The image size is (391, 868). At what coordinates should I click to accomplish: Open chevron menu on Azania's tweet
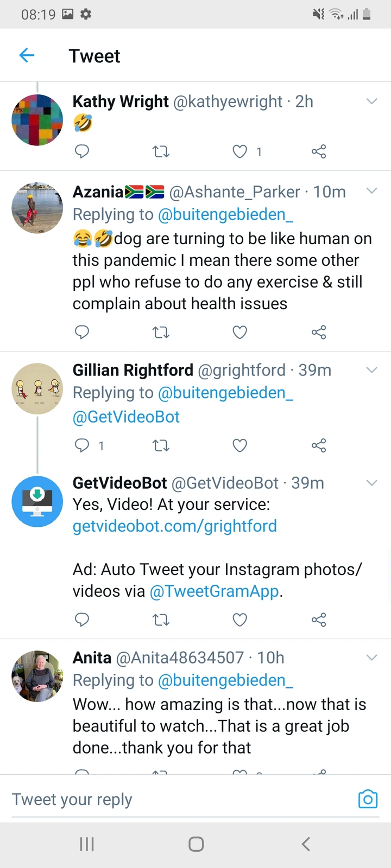pyautogui.click(x=372, y=190)
